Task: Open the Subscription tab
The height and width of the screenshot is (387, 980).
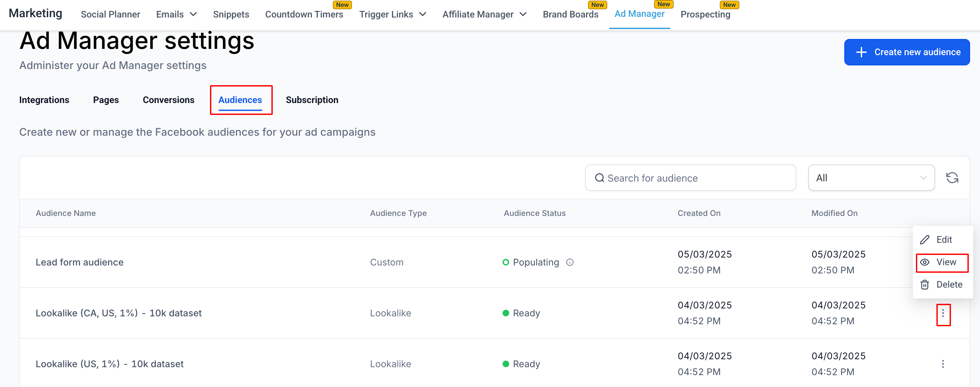Action: tap(312, 100)
